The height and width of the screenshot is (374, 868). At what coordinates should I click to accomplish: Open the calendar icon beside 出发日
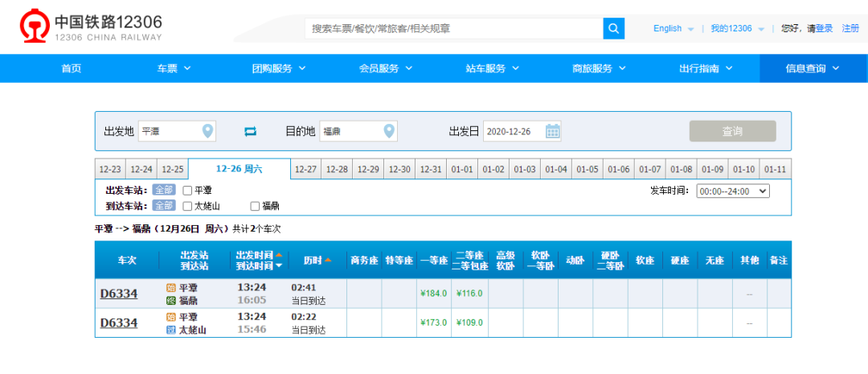tap(553, 131)
